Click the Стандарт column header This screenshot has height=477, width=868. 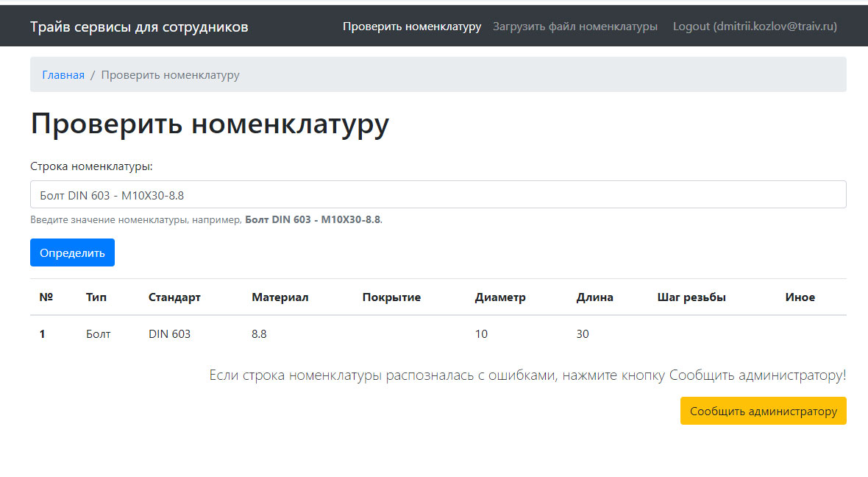[x=174, y=297]
